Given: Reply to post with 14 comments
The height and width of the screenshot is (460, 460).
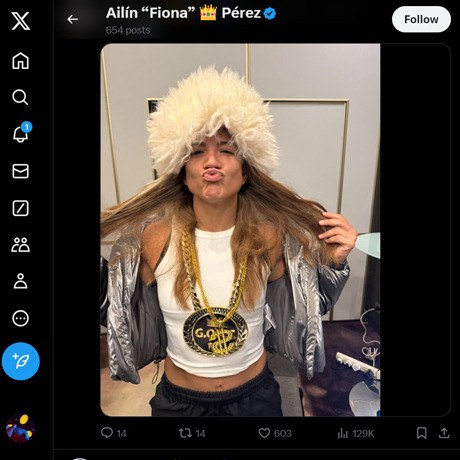Looking at the screenshot, I should coord(114,433).
